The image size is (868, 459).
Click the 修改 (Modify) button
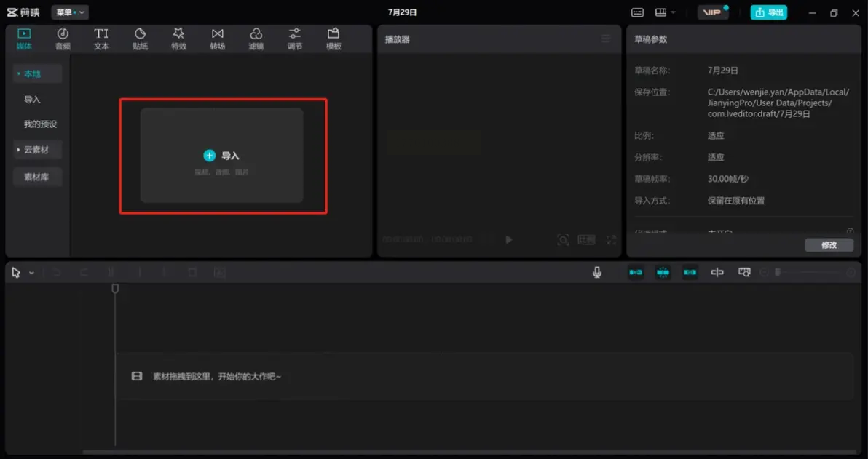tap(829, 245)
